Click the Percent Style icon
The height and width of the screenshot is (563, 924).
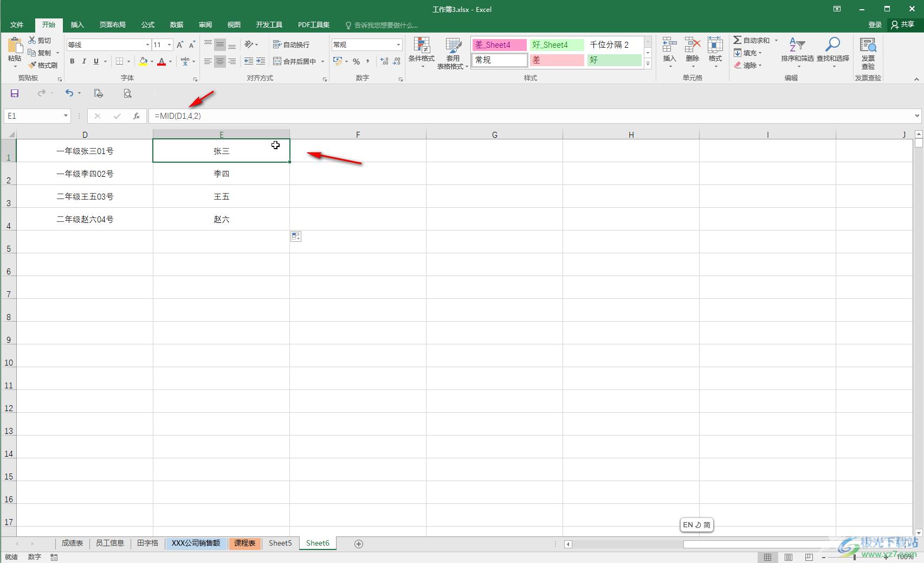[356, 61]
